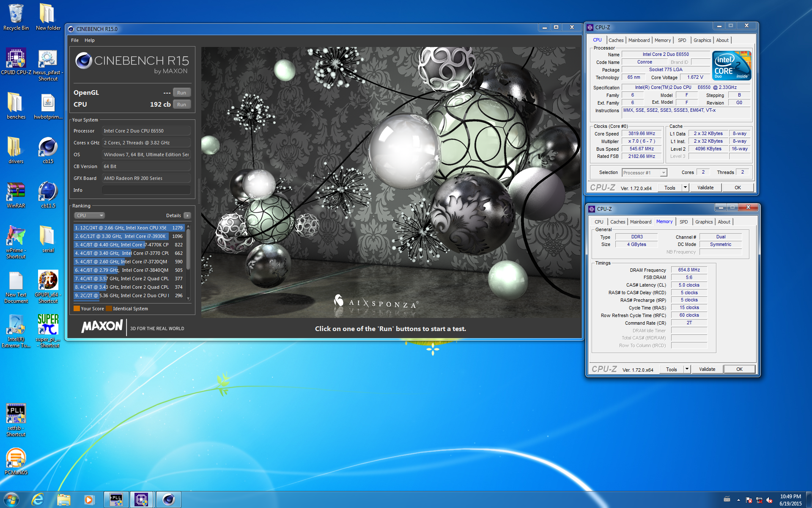Screen dimensions: 812x508
Task: Click the taskbar clock 10:49 PM
Action: [790, 500]
